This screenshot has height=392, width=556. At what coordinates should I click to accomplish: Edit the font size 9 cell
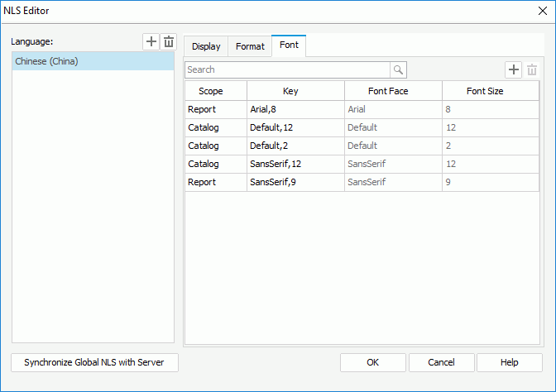pos(491,182)
